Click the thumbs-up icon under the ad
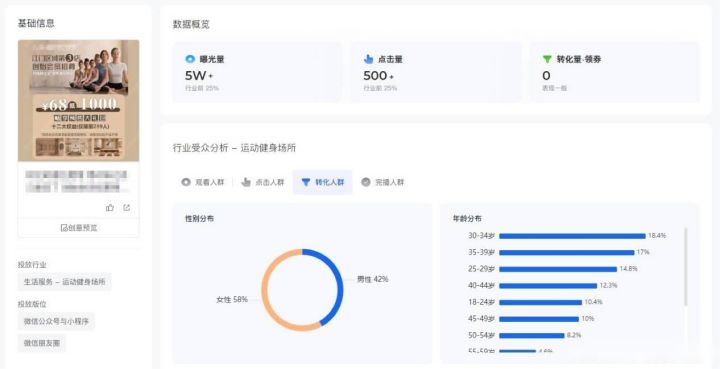 click(x=110, y=208)
